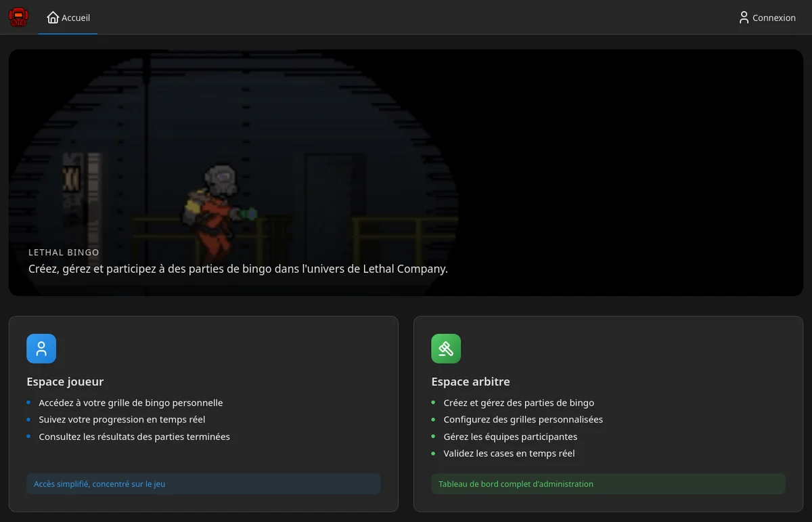The image size is (812, 522).
Task: Click 'Gérez les équipes participantes'
Action: click(510, 437)
